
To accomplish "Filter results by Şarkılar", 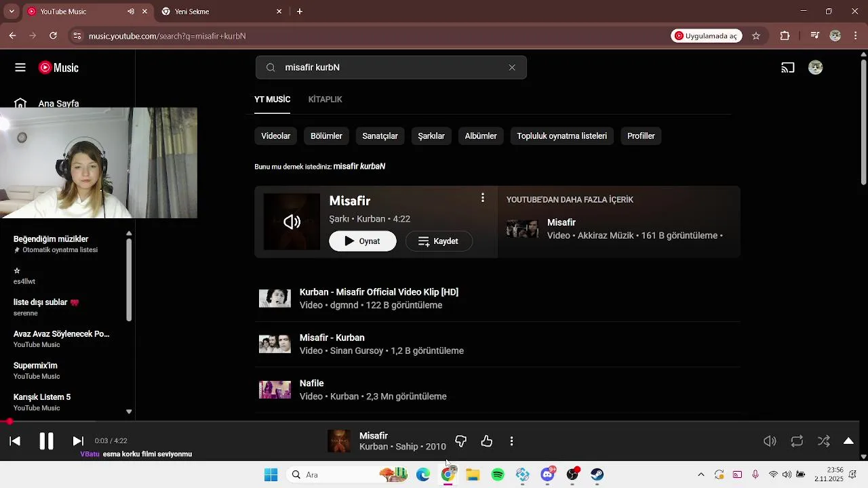I will click(x=431, y=136).
